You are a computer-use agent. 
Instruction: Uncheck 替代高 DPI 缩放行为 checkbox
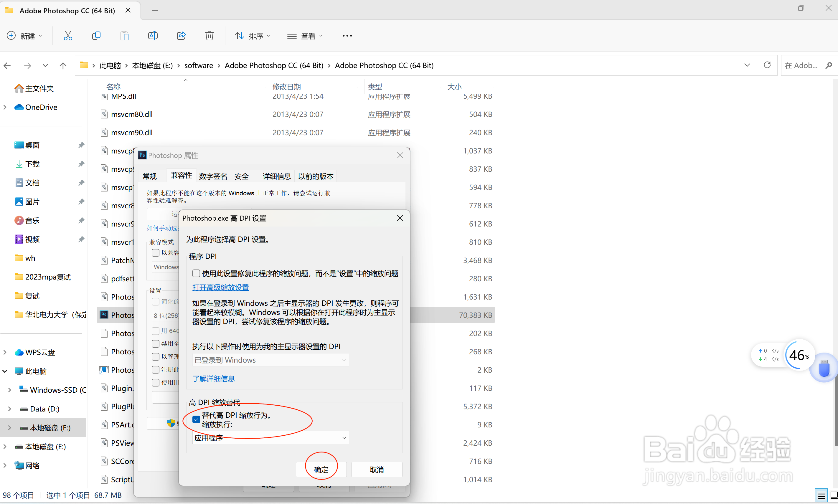pyautogui.click(x=196, y=419)
